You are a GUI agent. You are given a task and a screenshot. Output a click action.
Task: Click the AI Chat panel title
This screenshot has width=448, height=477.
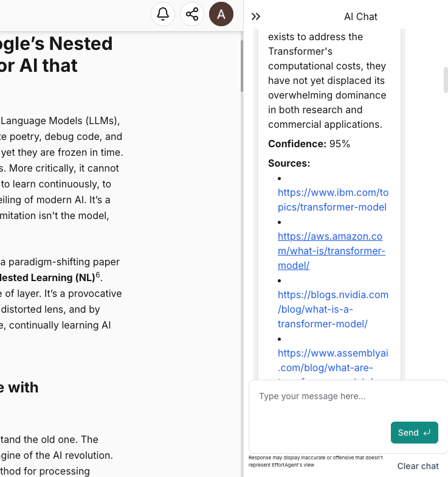(360, 16)
